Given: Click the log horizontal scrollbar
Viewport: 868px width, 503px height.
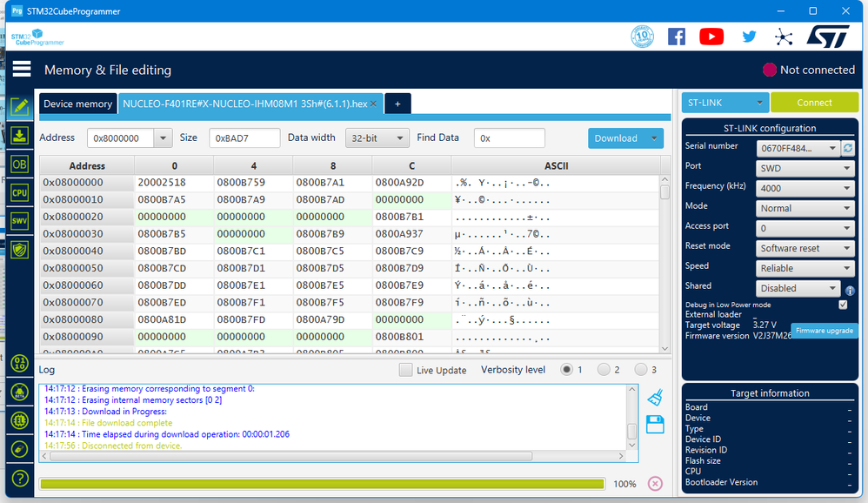Looking at the screenshot, I should pyautogui.click(x=291, y=457).
